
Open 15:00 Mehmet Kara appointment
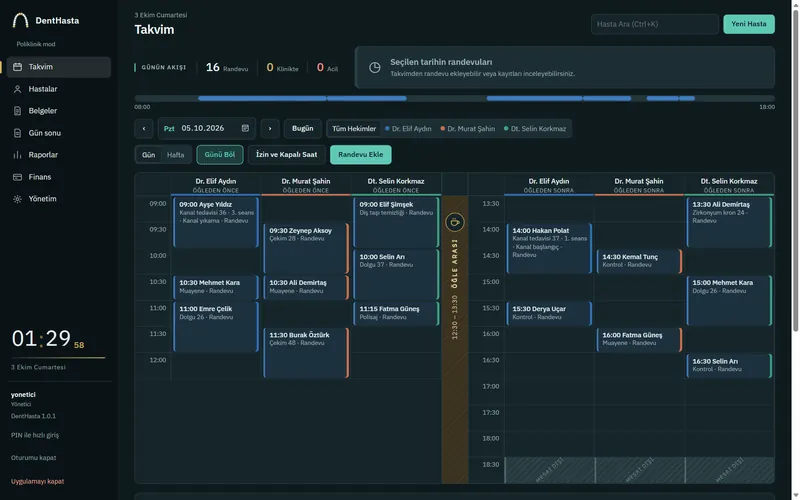pos(729,301)
